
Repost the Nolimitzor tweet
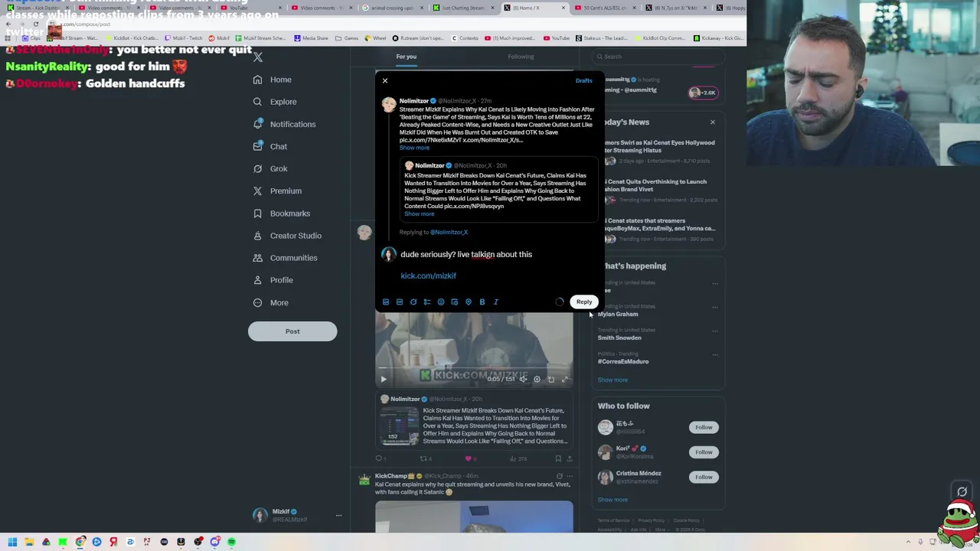(x=423, y=458)
